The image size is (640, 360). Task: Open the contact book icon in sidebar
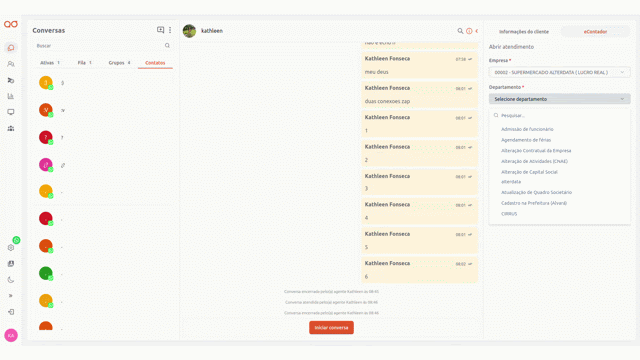click(11, 264)
